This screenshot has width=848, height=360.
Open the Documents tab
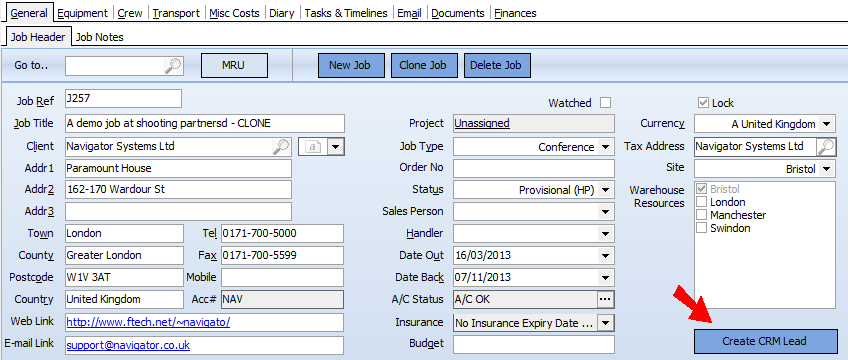(458, 13)
